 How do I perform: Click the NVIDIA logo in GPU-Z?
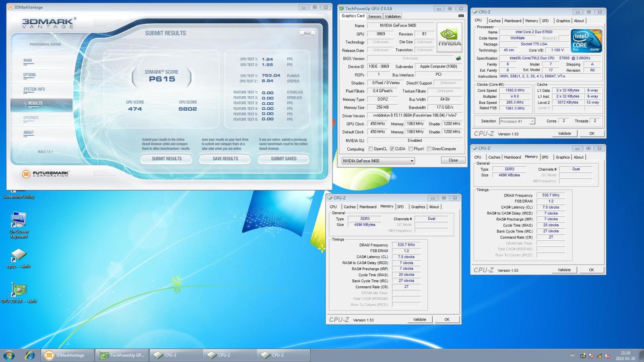coord(449,37)
